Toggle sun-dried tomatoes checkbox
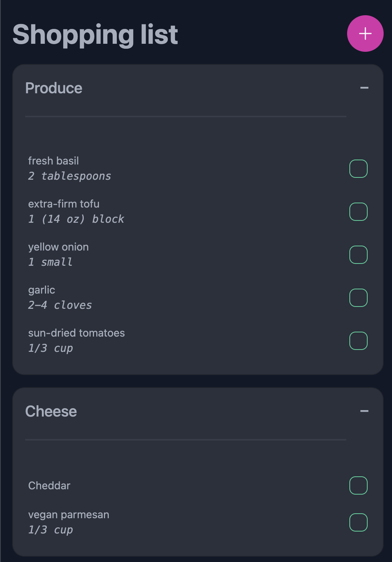This screenshot has width=392, height=562. [x=358, y=341]
